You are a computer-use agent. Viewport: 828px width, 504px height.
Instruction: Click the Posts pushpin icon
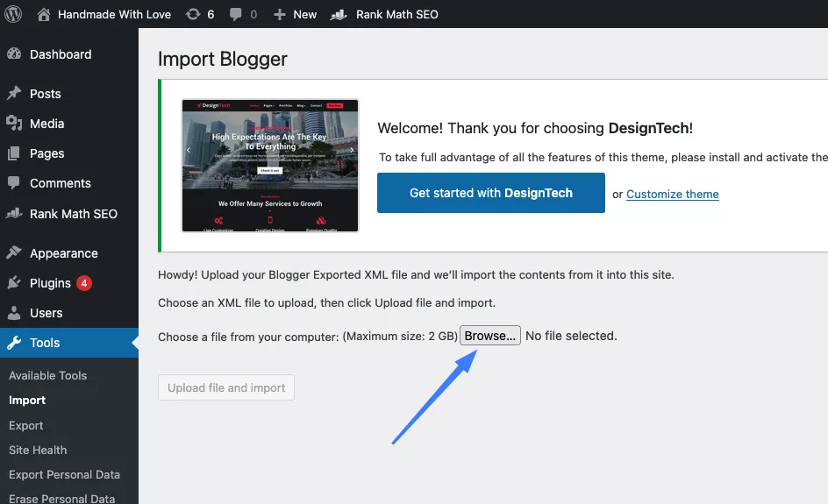(14, 94)
